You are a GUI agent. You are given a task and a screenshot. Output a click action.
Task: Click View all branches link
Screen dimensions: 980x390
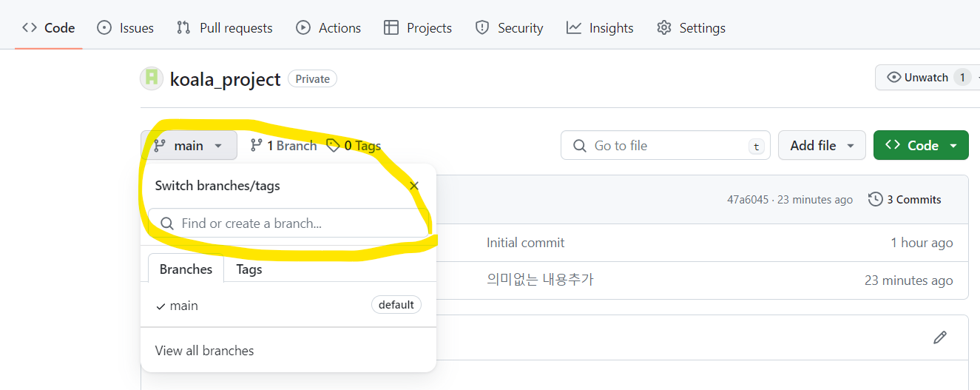pos(204,351)
